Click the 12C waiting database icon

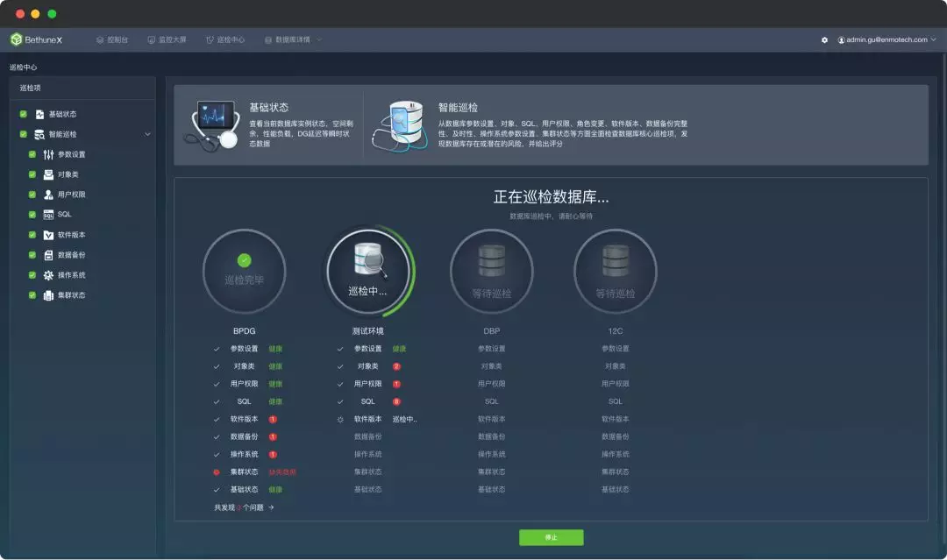(x=616, y=260)
